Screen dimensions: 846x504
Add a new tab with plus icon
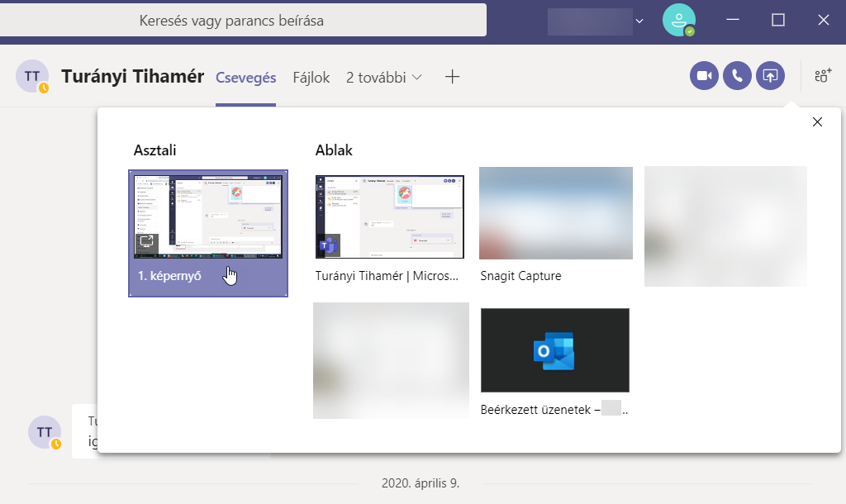tap(452, 77)
